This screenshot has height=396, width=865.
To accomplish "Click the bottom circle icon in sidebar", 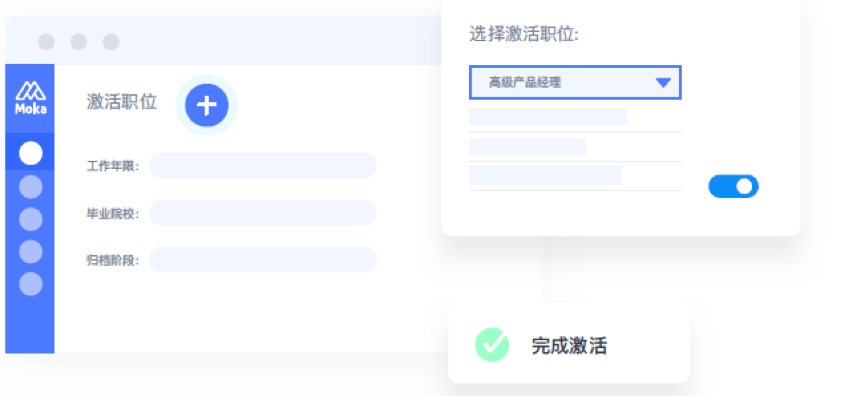I will [x=30, y=284].
